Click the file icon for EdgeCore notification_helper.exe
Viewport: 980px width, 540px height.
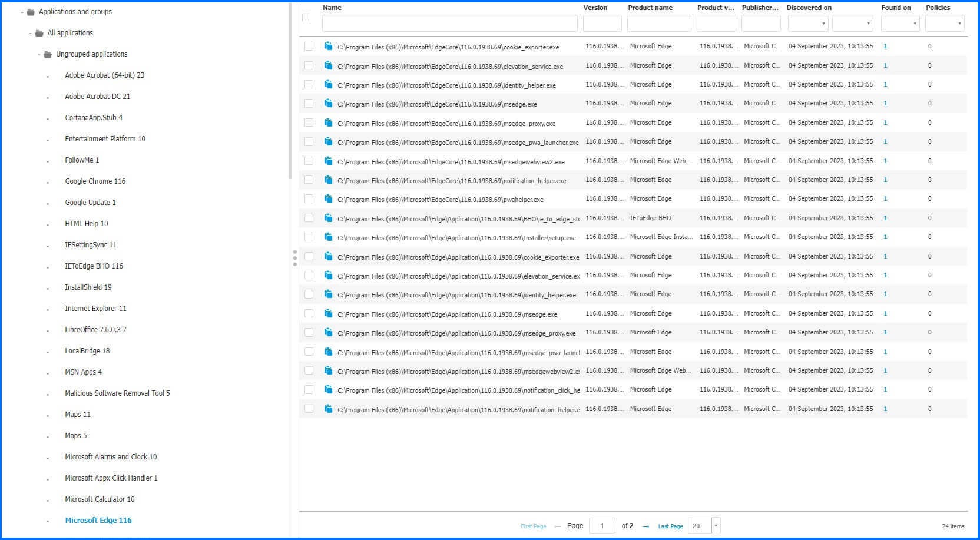(328, 180)
